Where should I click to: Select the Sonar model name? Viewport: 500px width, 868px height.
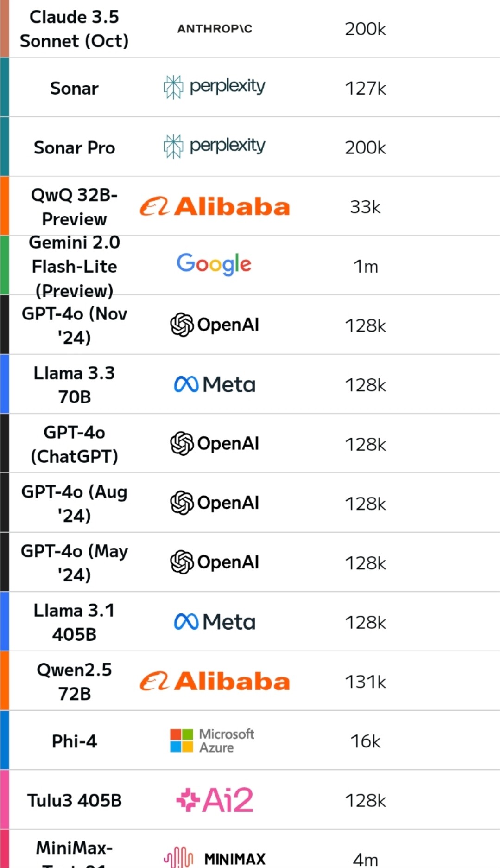[x=74, y=88]
